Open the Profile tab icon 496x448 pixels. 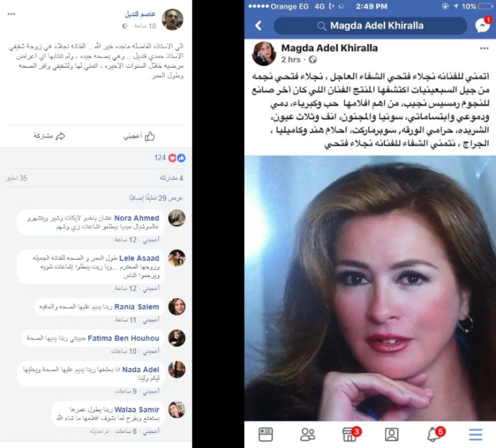(391, 434)
